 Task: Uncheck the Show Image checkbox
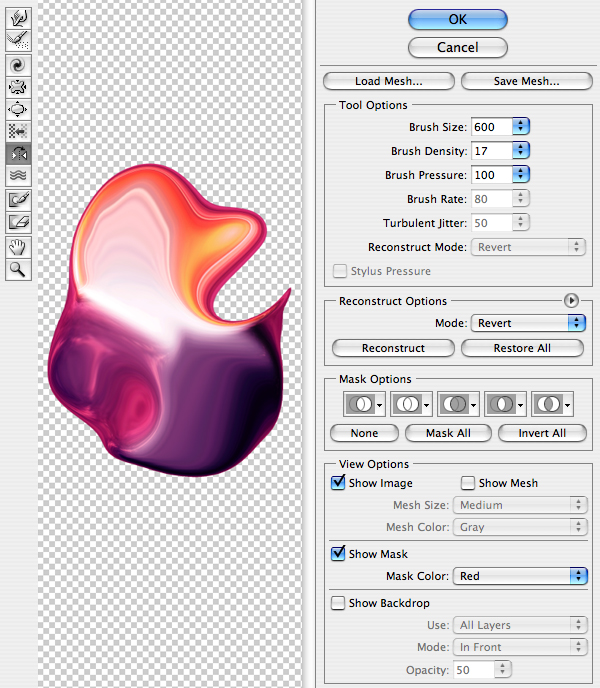pos(338,483)
